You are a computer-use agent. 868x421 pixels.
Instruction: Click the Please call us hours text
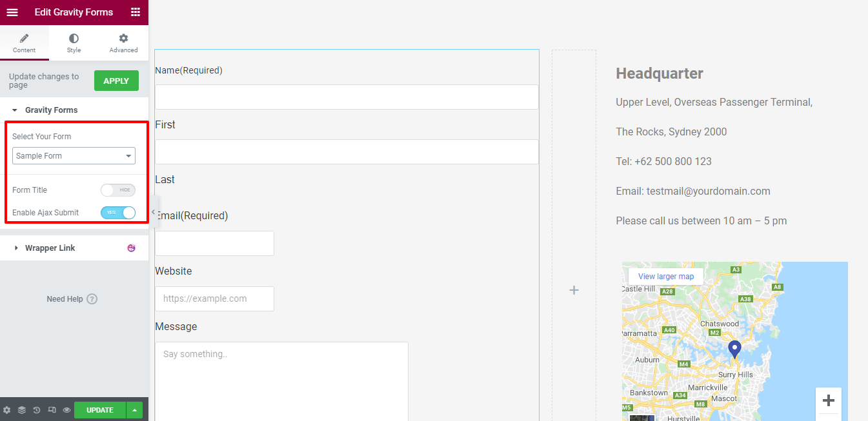pyautogui.click(x=701, y=221)
